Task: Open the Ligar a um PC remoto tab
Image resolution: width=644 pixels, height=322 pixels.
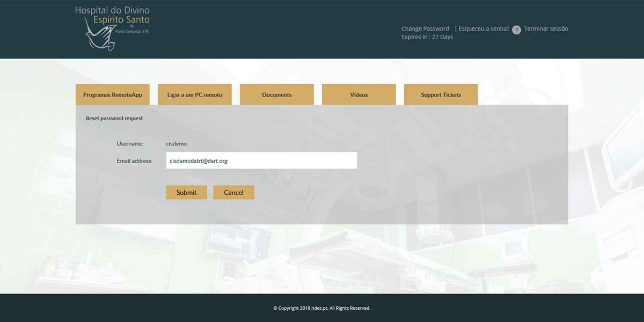Action: 195,95
